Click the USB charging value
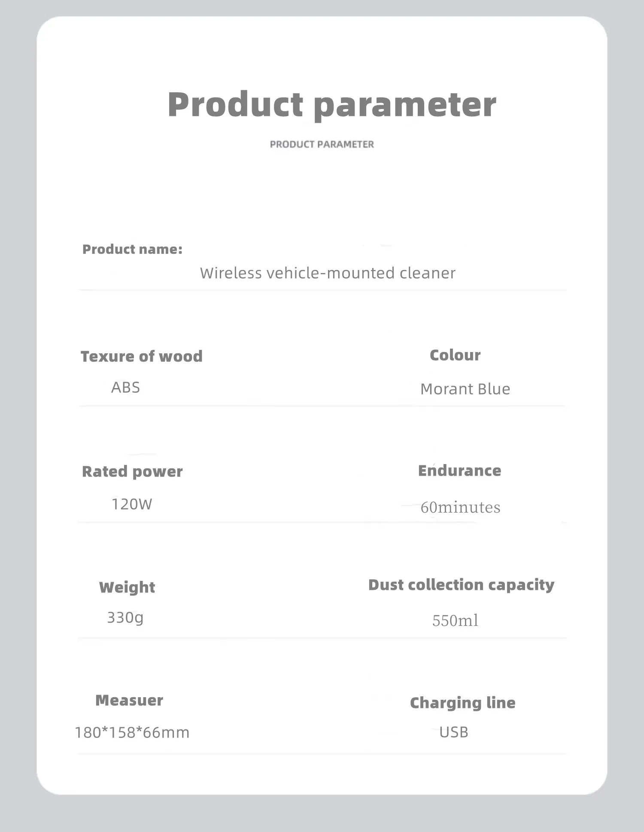 453,732
